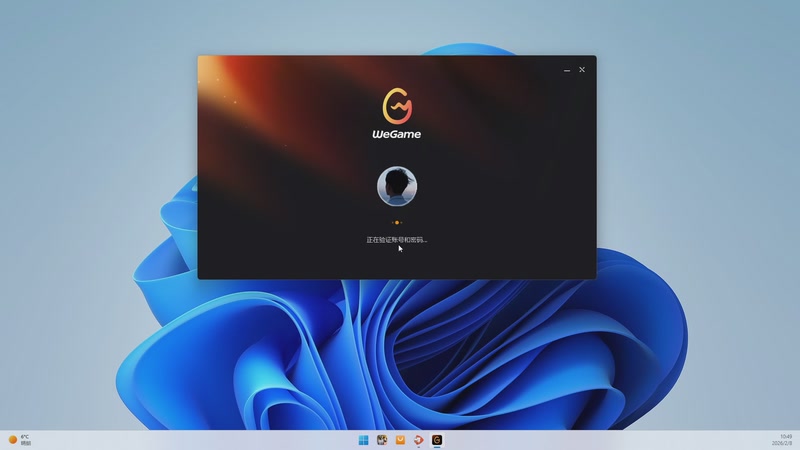Minimize the WeGame login window
Viewport: 800px width, 450px height.
(567, 70)
